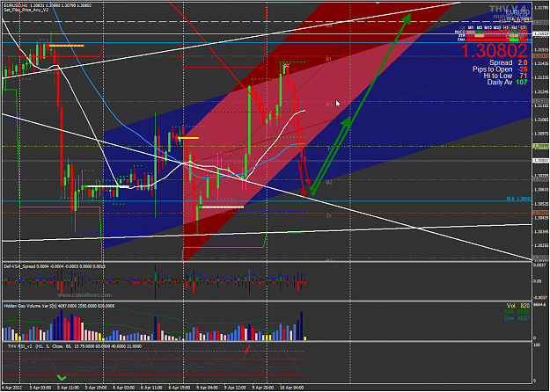This screenshot has height=392, width=550.
Task: Click the green EMA signal cell
Action: tap(514, 40)
